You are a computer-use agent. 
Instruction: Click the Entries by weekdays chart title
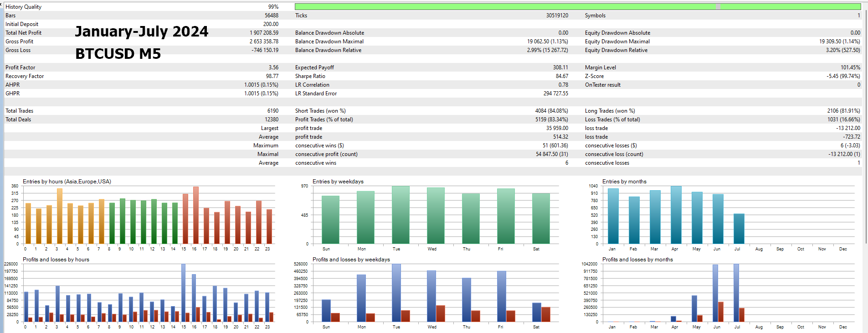coord(338,182)
